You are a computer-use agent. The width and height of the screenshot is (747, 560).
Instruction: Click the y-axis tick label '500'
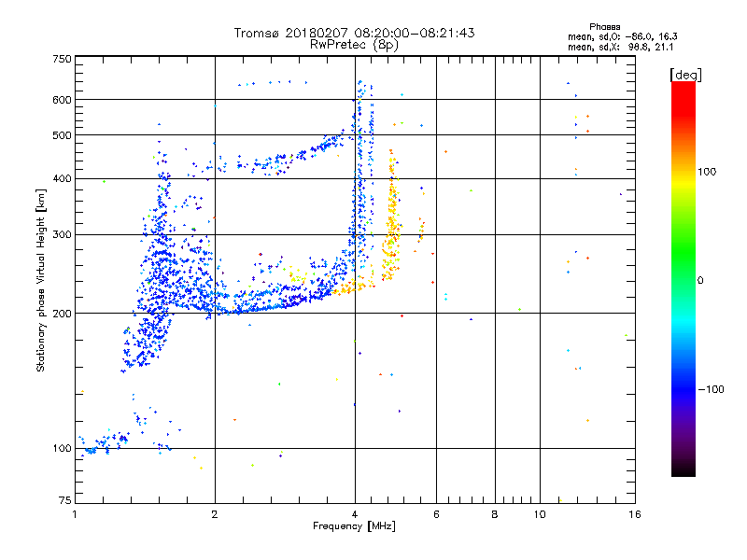63,135
